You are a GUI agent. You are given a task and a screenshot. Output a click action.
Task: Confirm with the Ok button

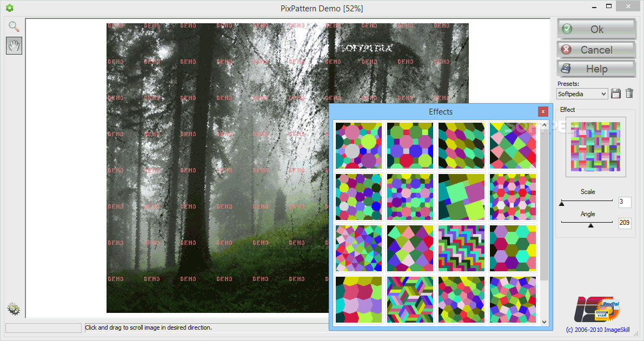[x=596, y=29]
